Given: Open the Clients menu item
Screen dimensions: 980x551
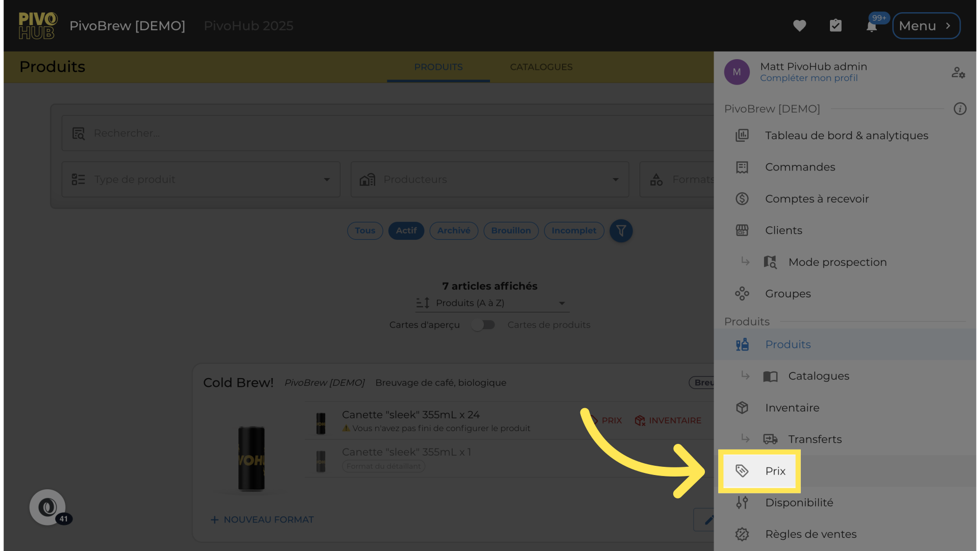Looking at the screenshot, I should tap(845, 230).
